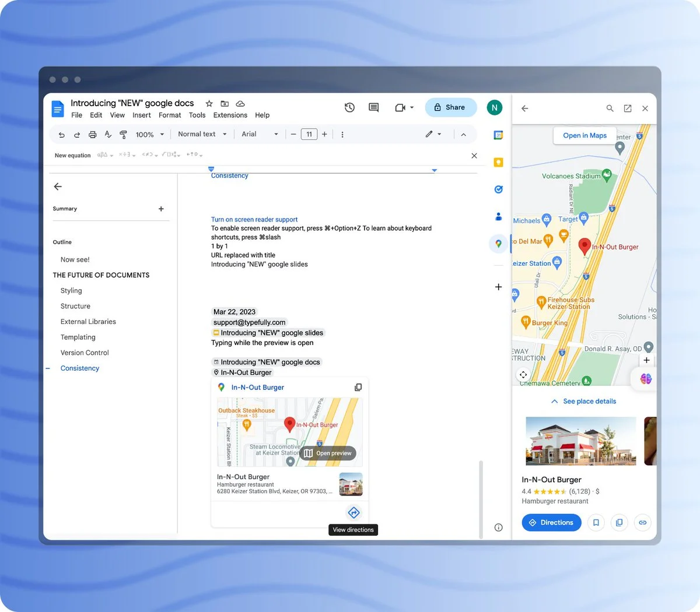Copy the In-N-Out Burger card link
700x612 pixels.
pyautogui.click(x=358, y=387)
